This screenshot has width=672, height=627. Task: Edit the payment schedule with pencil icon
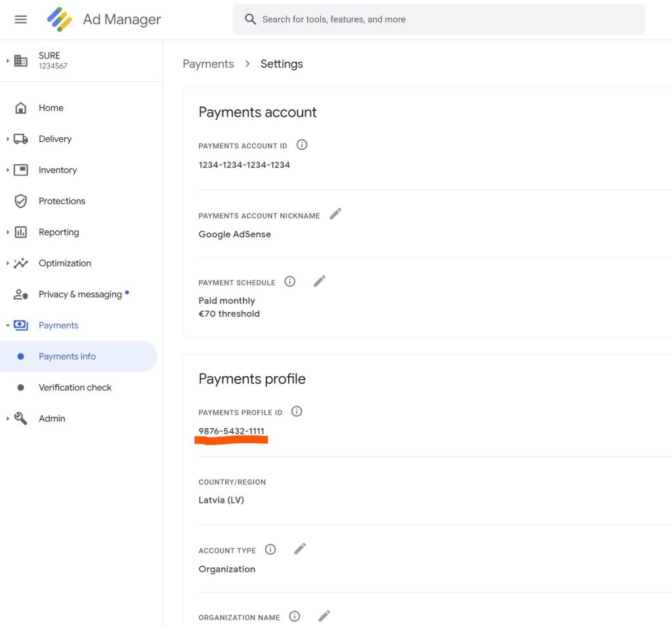[320, 281]
